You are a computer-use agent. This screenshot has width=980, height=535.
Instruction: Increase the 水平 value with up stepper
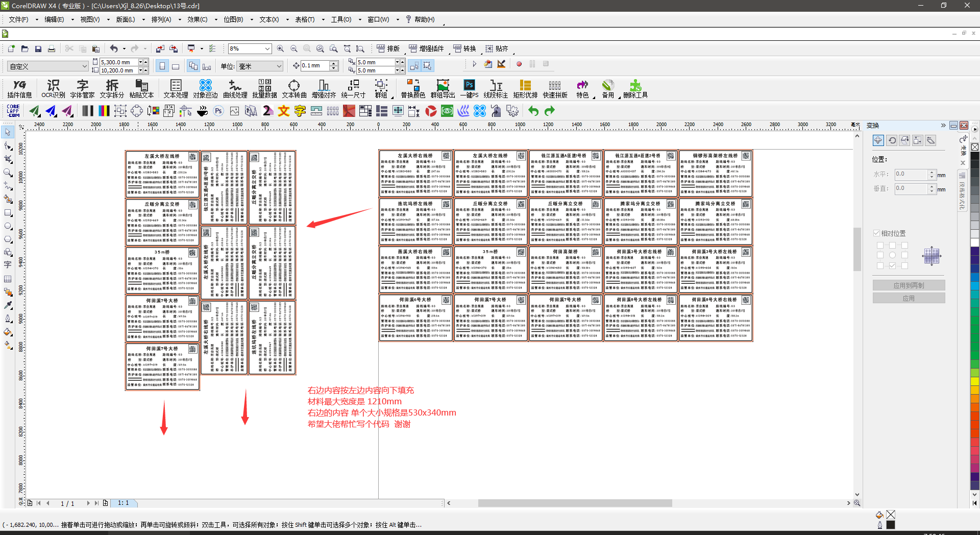coord(932,172)
